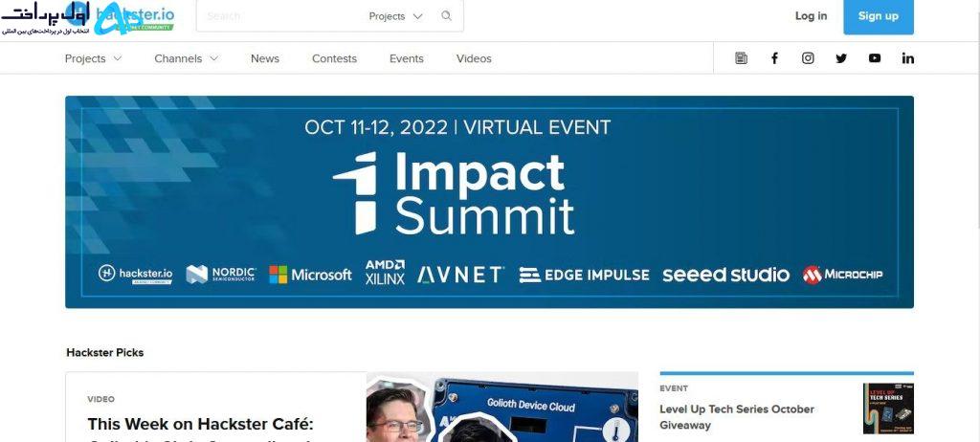The height and width of the screenshot is (442, 980).
Task: Open the LinkedIn icon link
Action: coord(908,58)
